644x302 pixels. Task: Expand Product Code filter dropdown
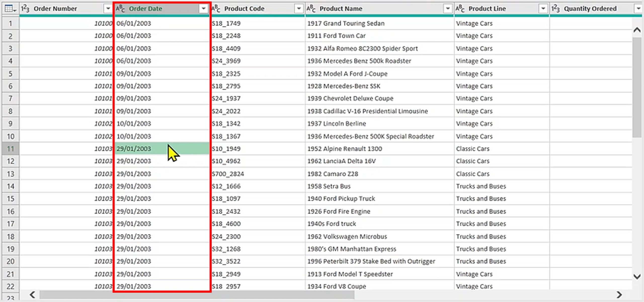[299, 9]
